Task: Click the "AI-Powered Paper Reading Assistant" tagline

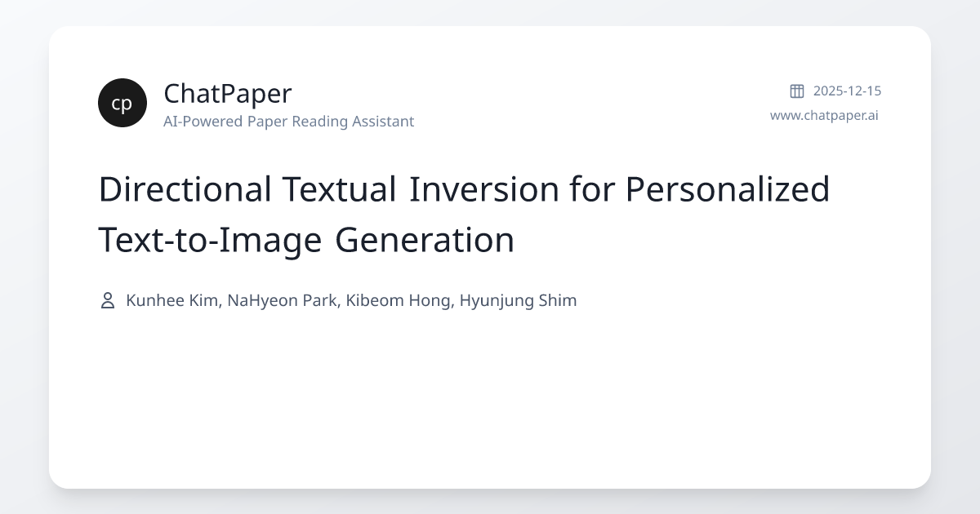Action: point(288,122)
